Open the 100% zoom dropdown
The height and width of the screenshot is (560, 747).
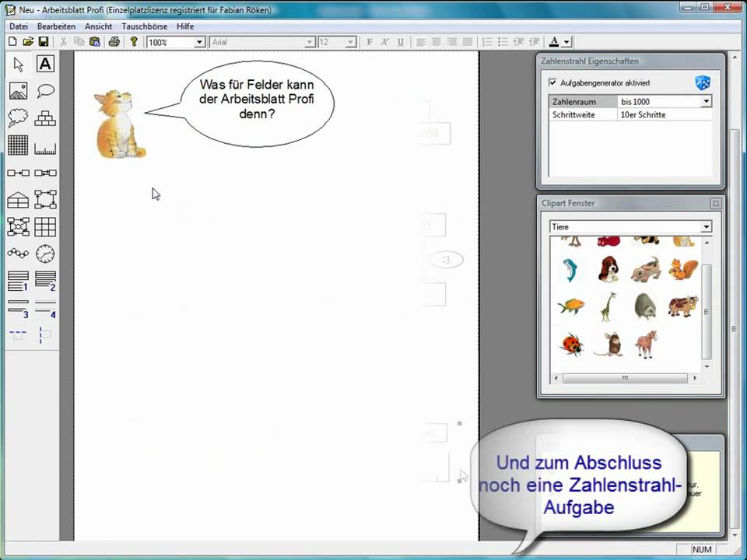pyautogui.click(x=200, y=42)
